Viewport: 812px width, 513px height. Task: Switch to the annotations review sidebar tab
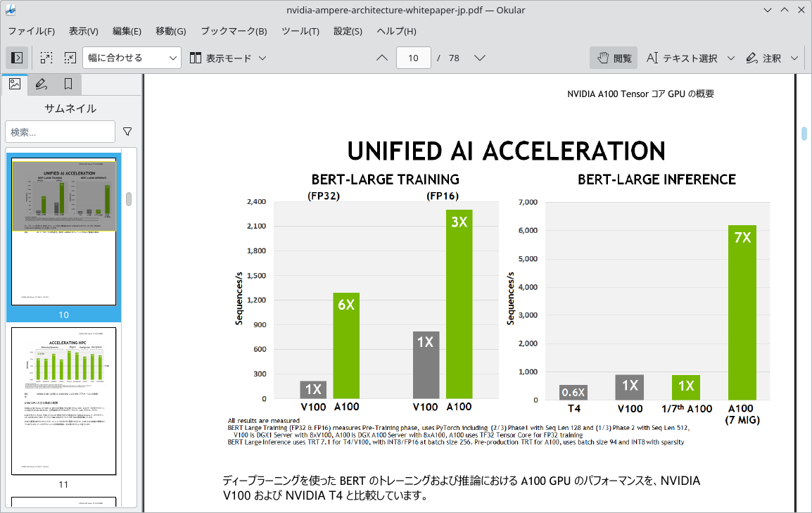point(42,84)
